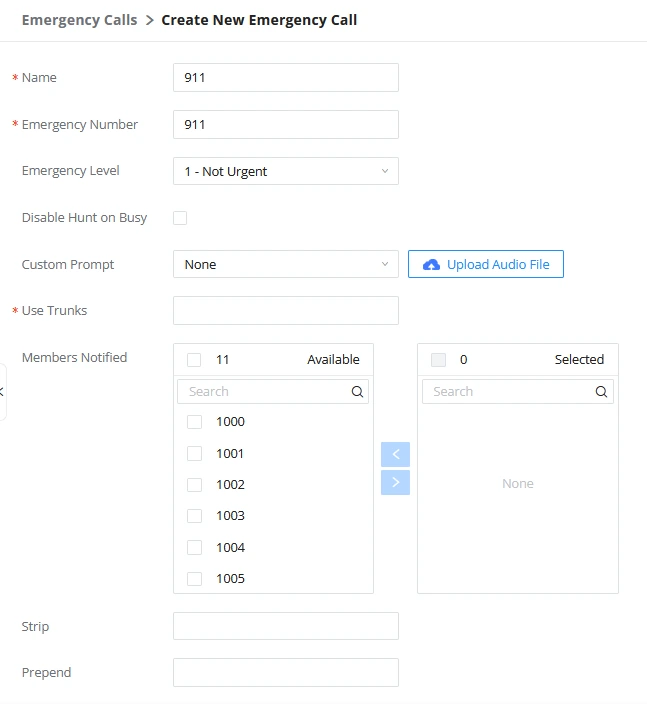Screen dimensions: 647x704
Task: Go back to Emergency Calls breadcrumb
Action: (79, 20)
